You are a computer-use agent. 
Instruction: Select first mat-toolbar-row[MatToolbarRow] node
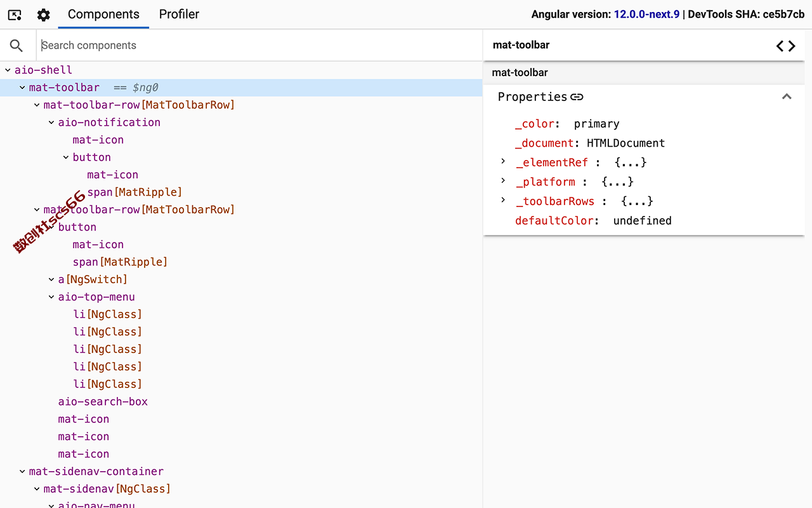click(x=139, y=105)
